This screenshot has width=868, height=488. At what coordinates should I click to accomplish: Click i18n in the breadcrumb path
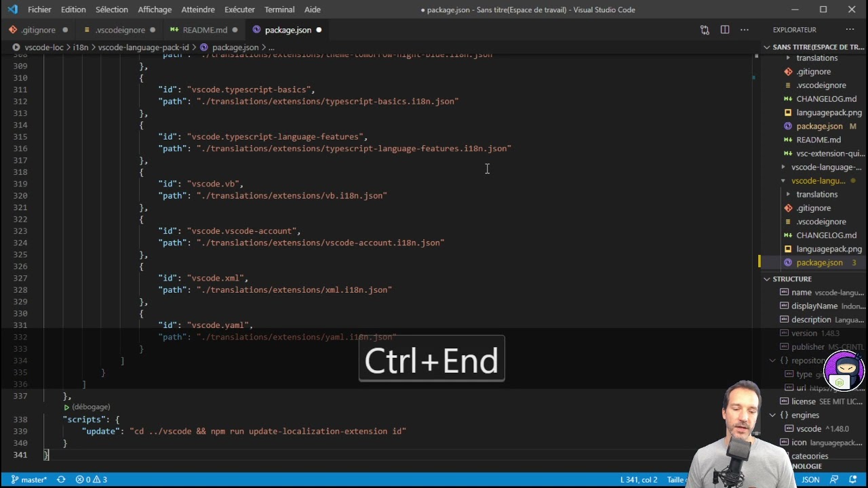pos(81,47)
